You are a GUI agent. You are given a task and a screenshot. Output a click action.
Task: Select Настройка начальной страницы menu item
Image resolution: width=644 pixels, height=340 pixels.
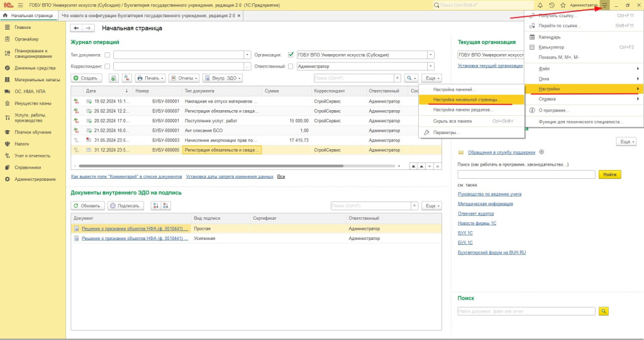[x=472, y=100]
